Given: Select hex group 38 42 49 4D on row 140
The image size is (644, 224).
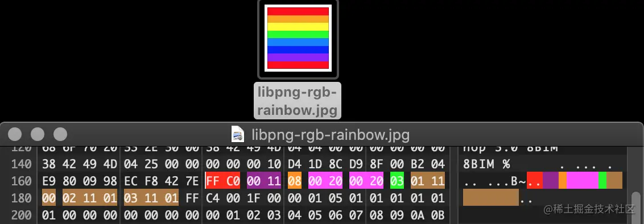Looking at the screenshot, I should coord(79,164).
